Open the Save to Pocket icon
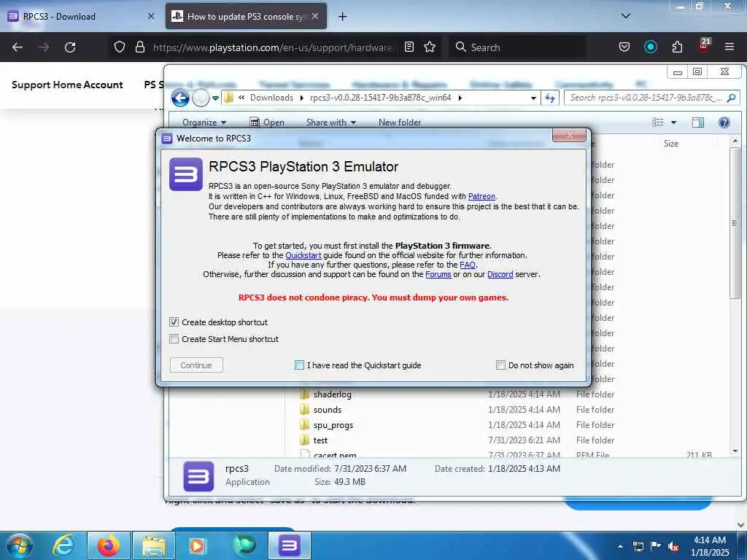The width and height of the screenshot is (747, 560). tap(624, 47)
